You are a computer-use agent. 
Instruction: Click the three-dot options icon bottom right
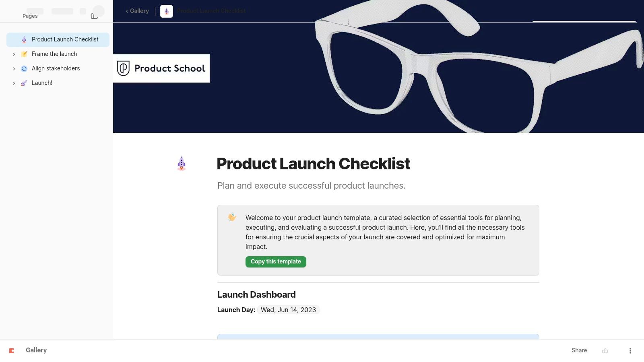[630, 350]
